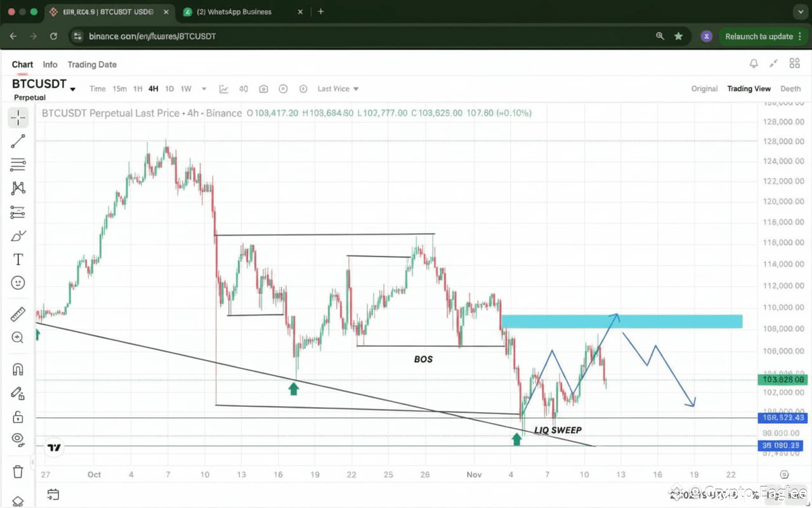812x508 pixels.
Task: Activate the zoom in tool
Action: (18, 337)
